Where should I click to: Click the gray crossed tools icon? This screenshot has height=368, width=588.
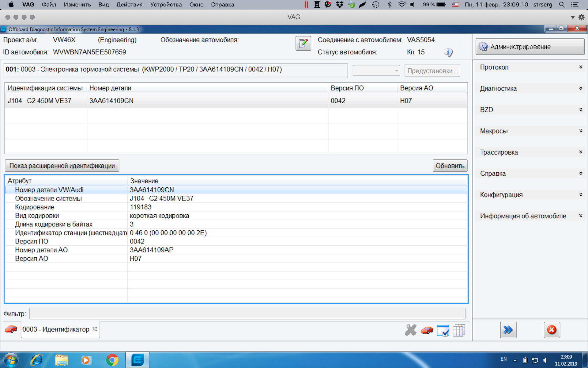410,330
